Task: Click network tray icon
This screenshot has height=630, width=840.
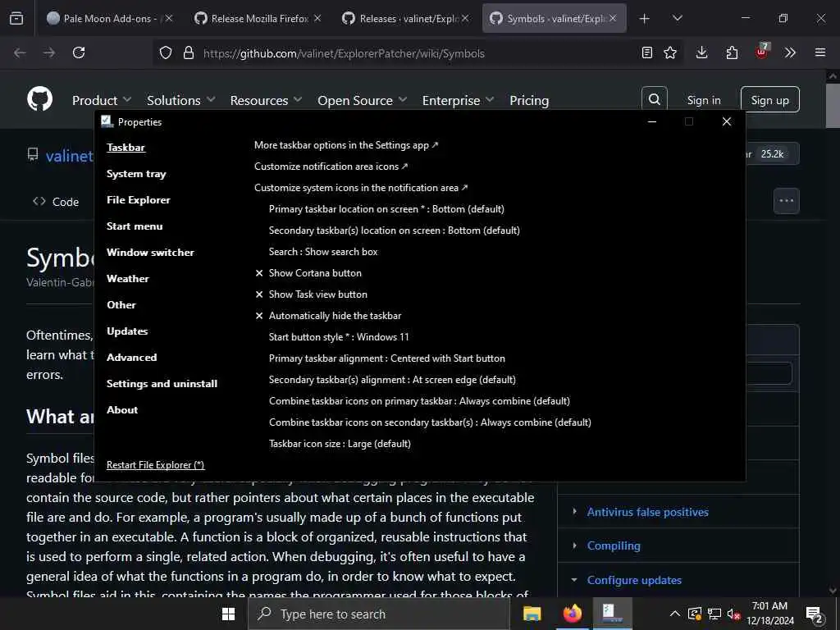Action: point(714,614)
